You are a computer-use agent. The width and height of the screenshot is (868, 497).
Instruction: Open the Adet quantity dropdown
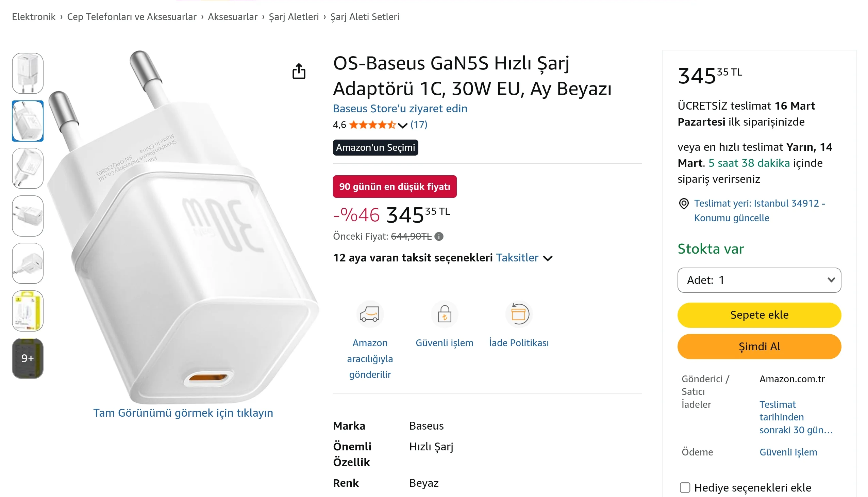759,280
